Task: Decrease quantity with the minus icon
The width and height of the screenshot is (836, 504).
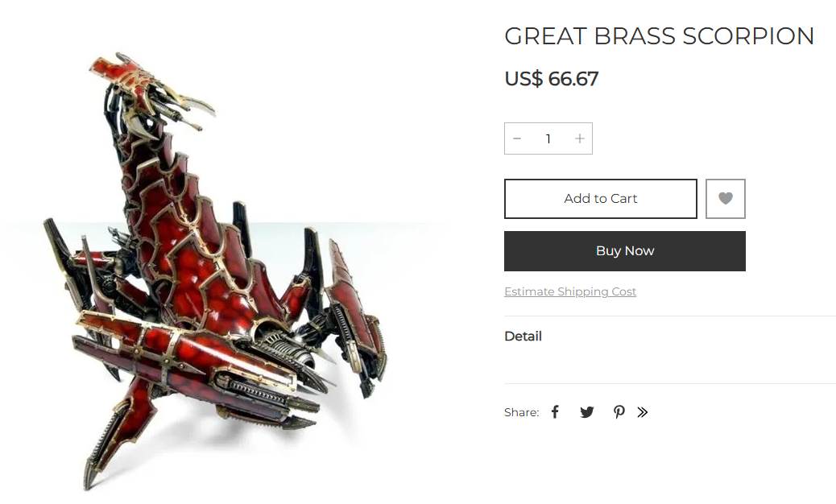Action: coord(516,138)
